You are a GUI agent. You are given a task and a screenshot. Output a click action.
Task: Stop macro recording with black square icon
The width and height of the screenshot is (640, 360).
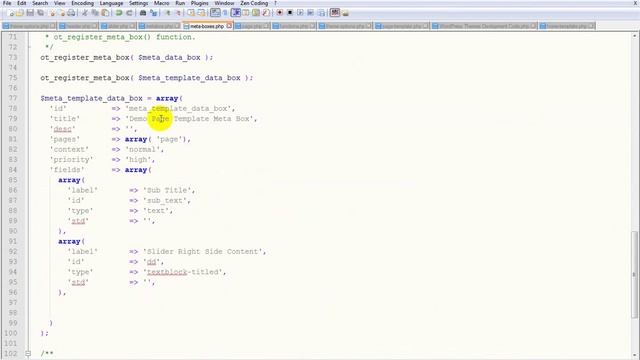pos(290,13)
